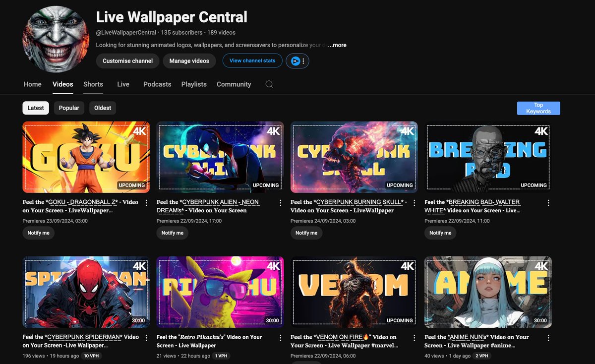Open options menu for VENOM ON FIRE video
595x364 pixels.
(415, 338)
